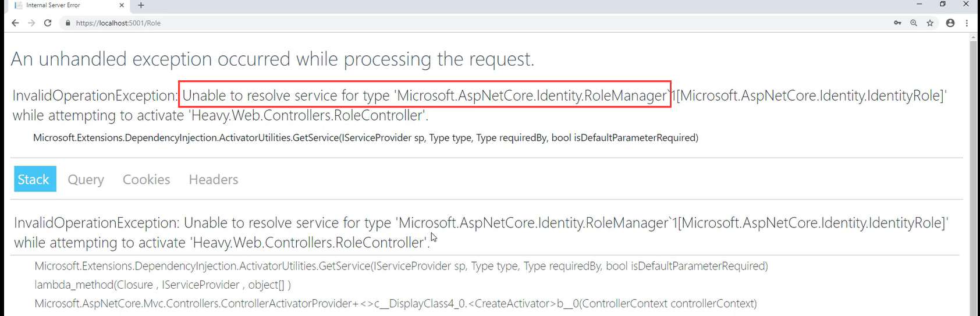This screenshot has height=316, width=980.
Task: Switch to the Cookies tab
Action: point(147,179)
